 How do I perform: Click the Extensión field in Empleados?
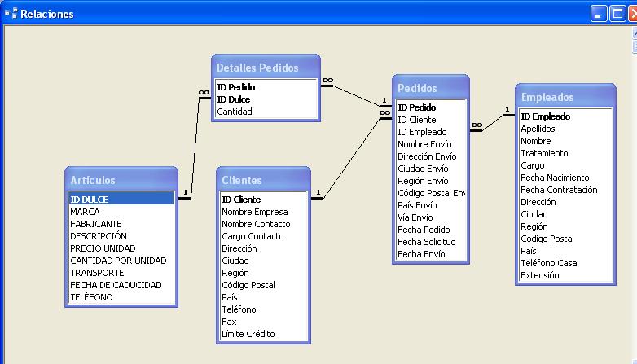(539, 275)
